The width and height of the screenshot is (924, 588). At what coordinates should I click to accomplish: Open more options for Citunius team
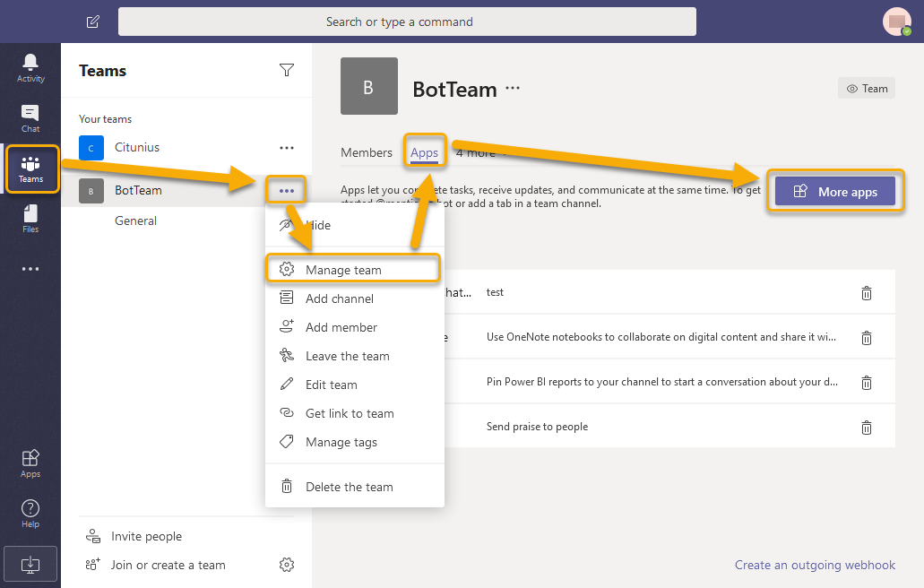287,147
